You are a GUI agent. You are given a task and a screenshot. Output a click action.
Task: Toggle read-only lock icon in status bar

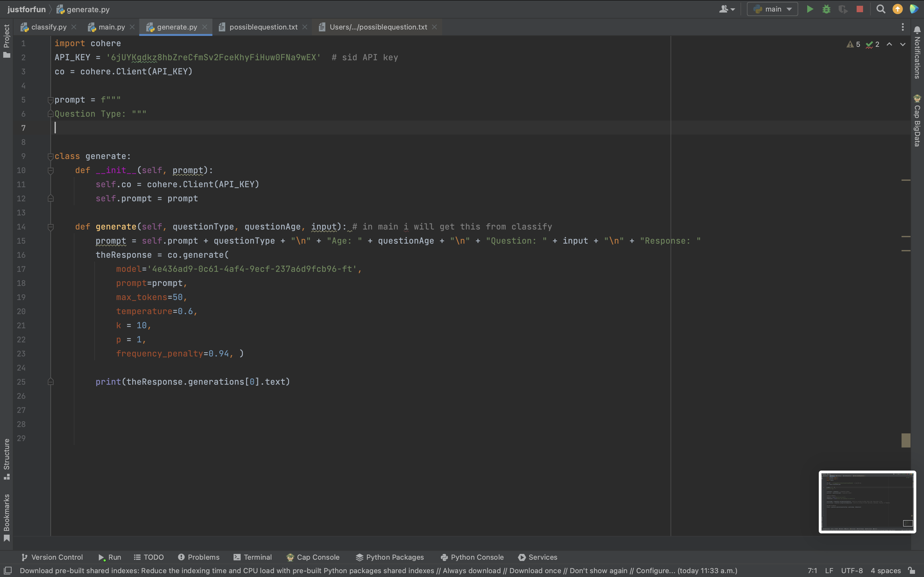pyautogui.click(x=912, y=571)
